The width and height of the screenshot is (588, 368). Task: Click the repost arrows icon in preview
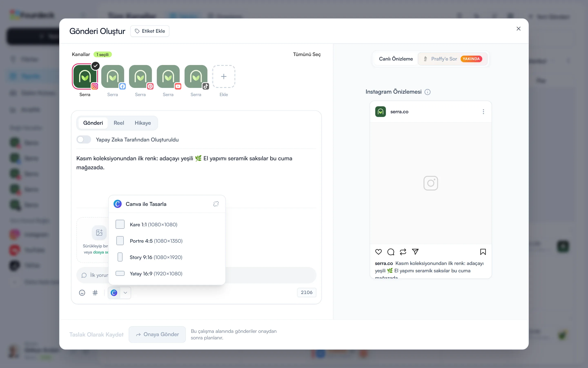[x=403, y=252]
